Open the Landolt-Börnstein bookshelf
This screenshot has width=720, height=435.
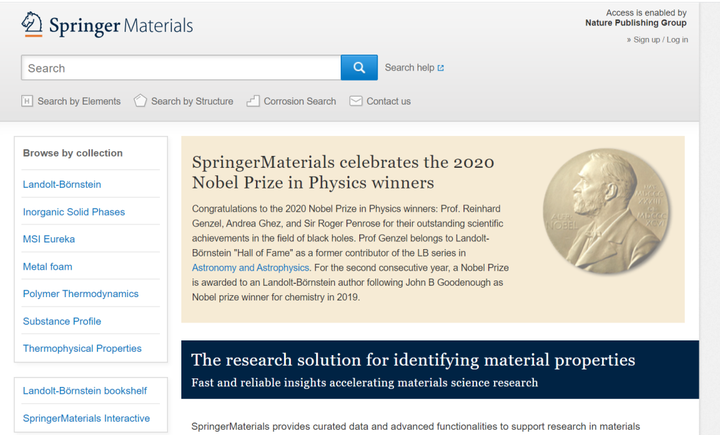click(85, 391)
